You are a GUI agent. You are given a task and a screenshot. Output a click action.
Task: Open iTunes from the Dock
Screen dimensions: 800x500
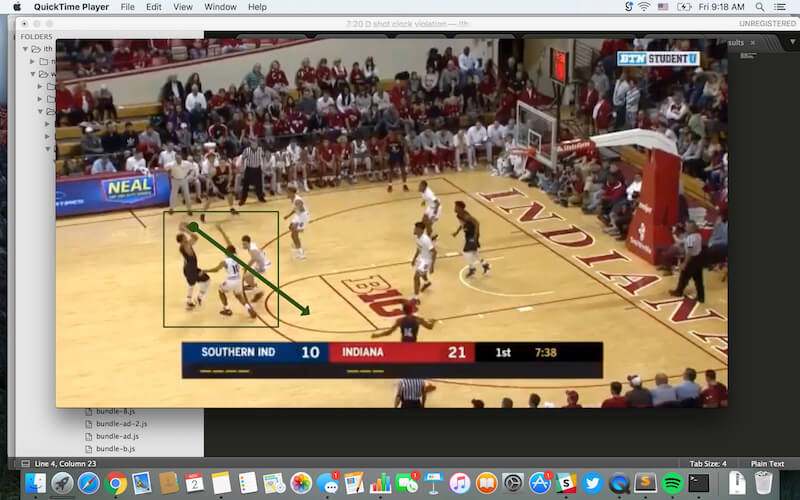click(x=460, y=483)
